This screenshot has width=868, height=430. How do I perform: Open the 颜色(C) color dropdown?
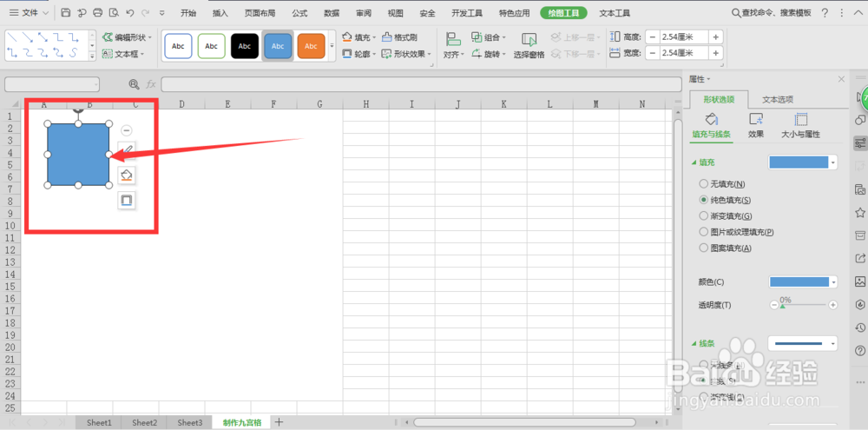click(x=833, y=282)
